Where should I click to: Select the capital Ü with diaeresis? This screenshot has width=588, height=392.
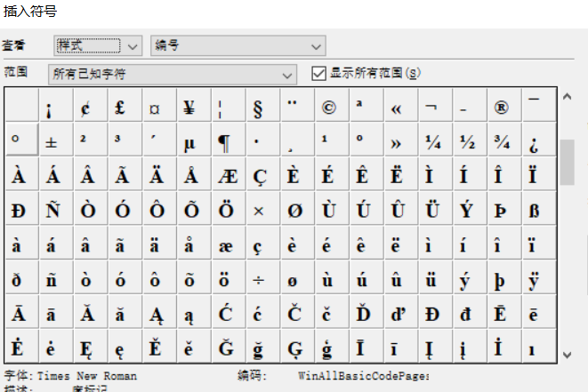[436, 208]
